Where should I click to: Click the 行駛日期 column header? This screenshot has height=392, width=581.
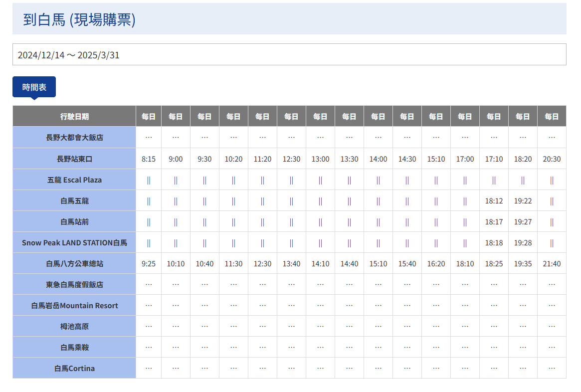click(x=74, y=116)
